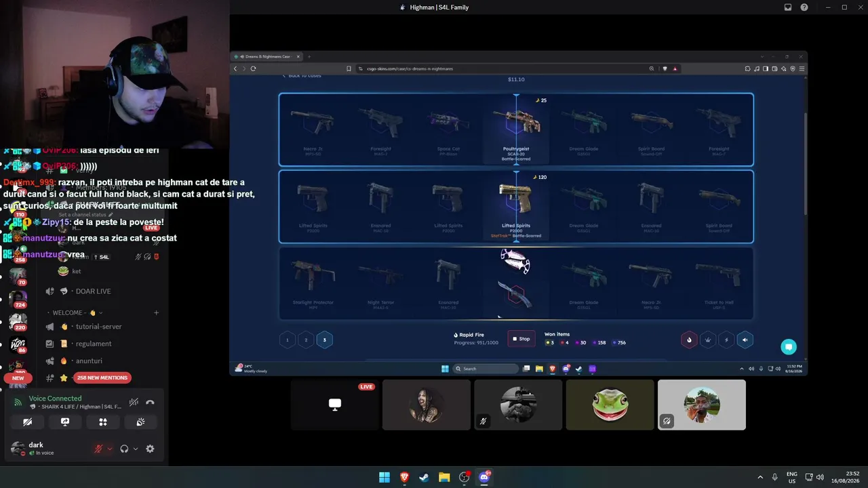The image size is (868, 488).
Task: Open the LIVE screen share tile
Action: click(334, 405)
